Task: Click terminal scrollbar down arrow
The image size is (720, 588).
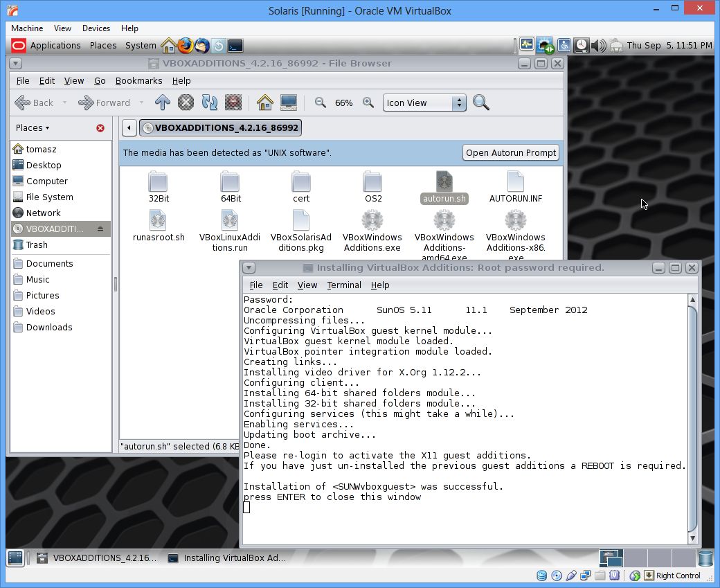Action: coord(692,538)
